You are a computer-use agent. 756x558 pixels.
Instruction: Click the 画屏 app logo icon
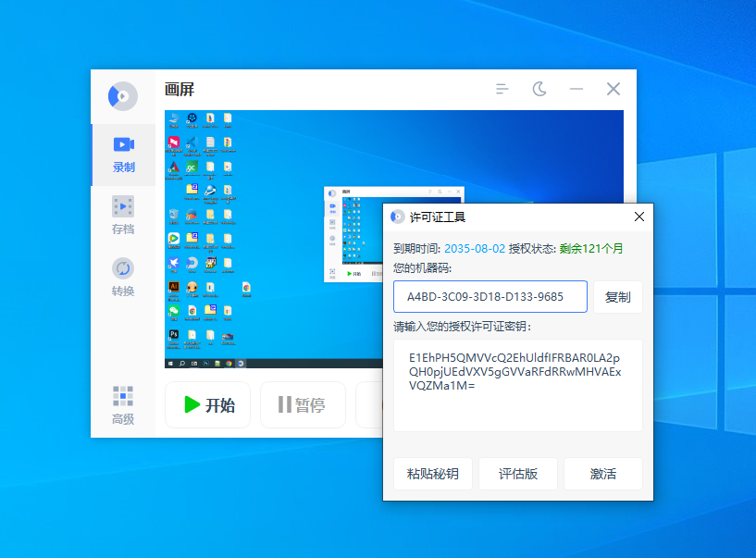[x=122, y=95]
